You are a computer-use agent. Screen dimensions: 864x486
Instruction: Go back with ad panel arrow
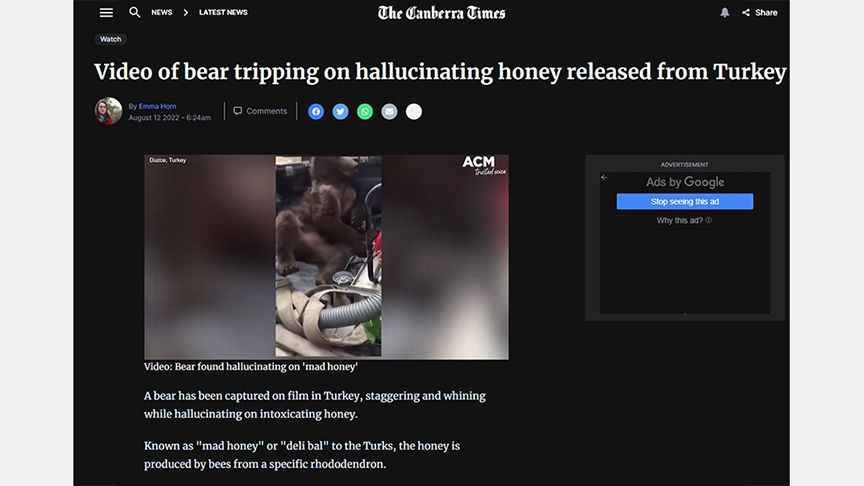click(604, 177)
